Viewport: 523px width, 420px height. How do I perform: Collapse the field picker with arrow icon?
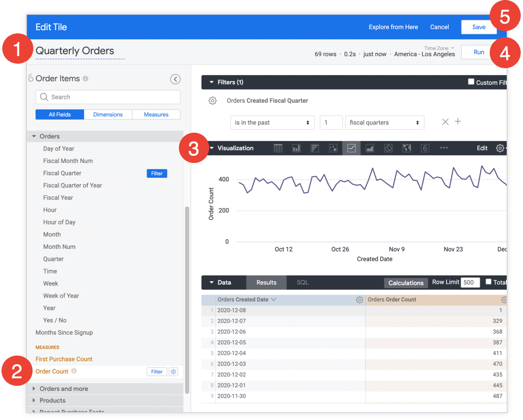175,79
